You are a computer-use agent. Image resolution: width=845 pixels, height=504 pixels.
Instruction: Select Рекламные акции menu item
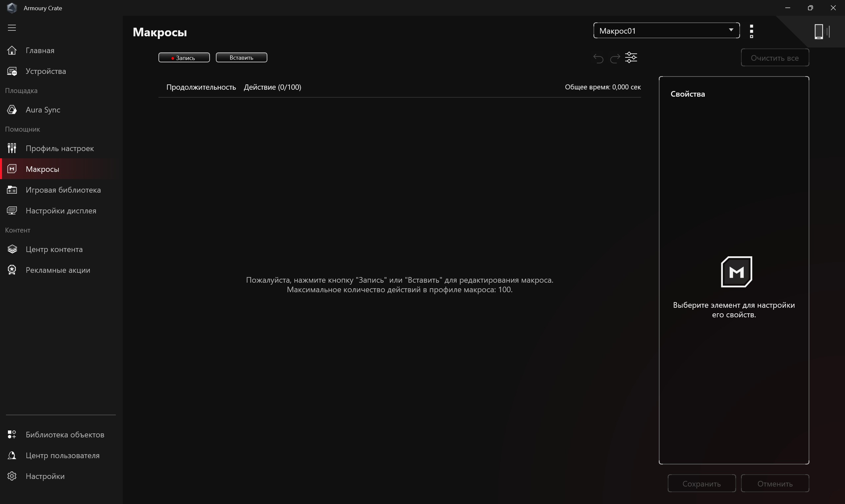pyautogui.click(x=61, y=270)
